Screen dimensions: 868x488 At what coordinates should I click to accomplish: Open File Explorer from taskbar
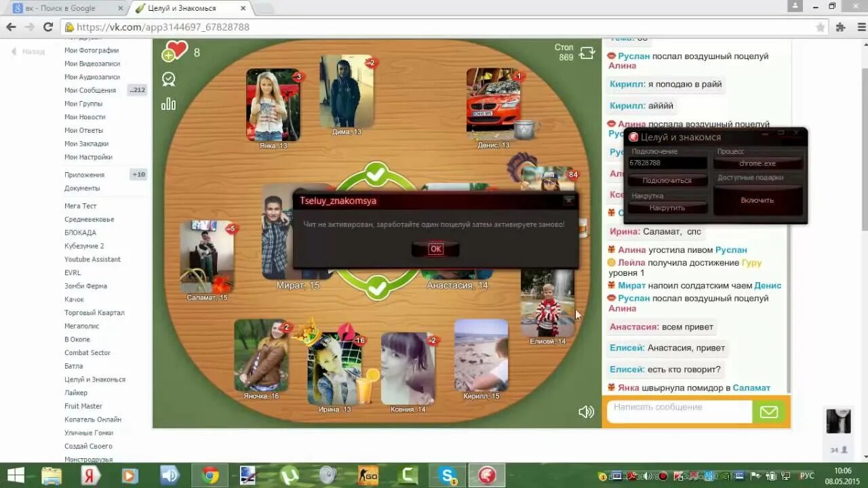52,476
